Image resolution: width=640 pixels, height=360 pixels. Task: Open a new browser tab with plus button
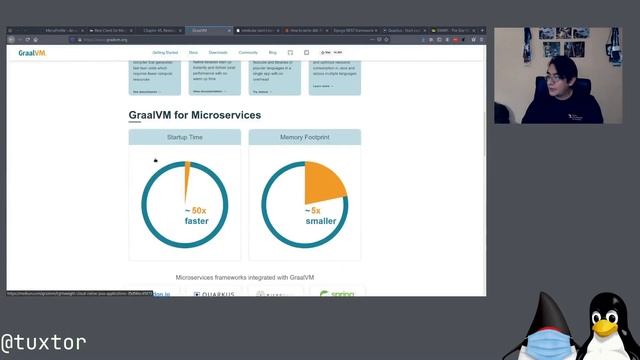tap(482, 31)
